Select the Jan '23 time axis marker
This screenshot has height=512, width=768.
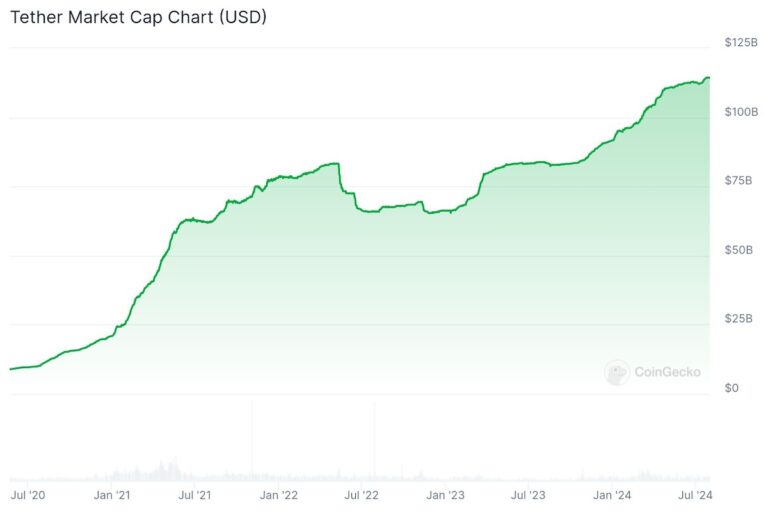point(445,495)
